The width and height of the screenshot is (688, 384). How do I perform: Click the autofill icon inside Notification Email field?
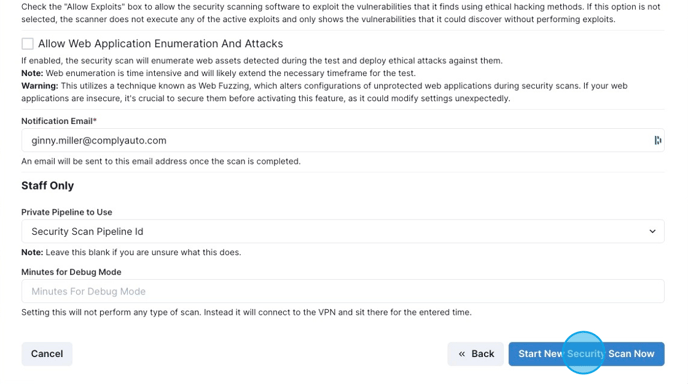658,140
